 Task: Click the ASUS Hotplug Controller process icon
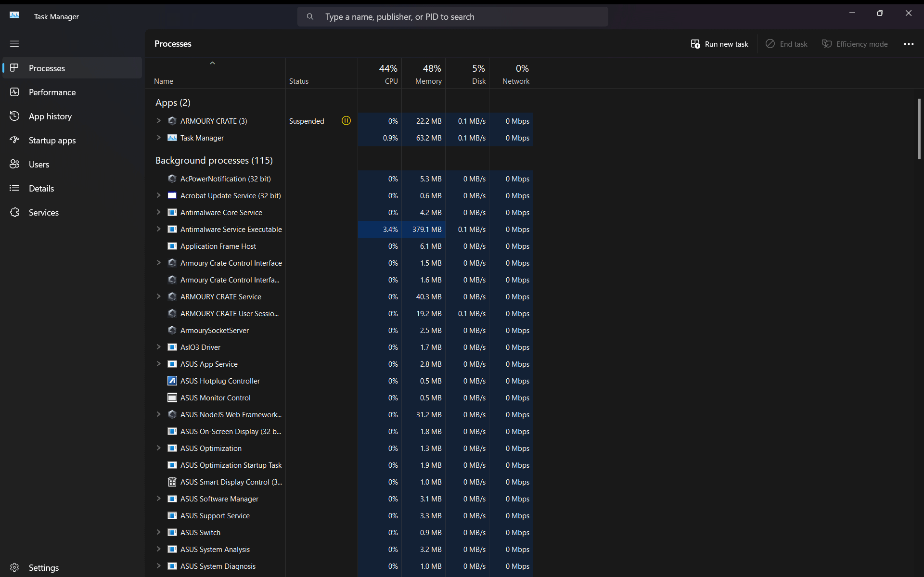coord(172,381)
